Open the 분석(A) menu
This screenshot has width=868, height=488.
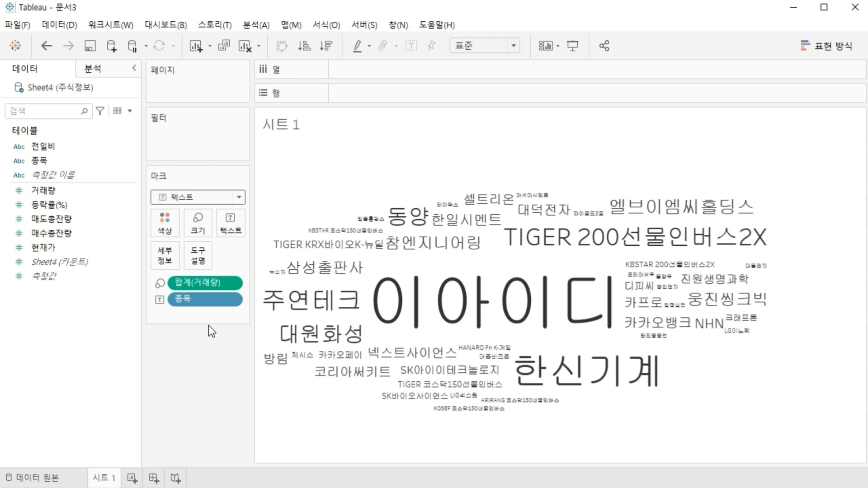(256, 25)
